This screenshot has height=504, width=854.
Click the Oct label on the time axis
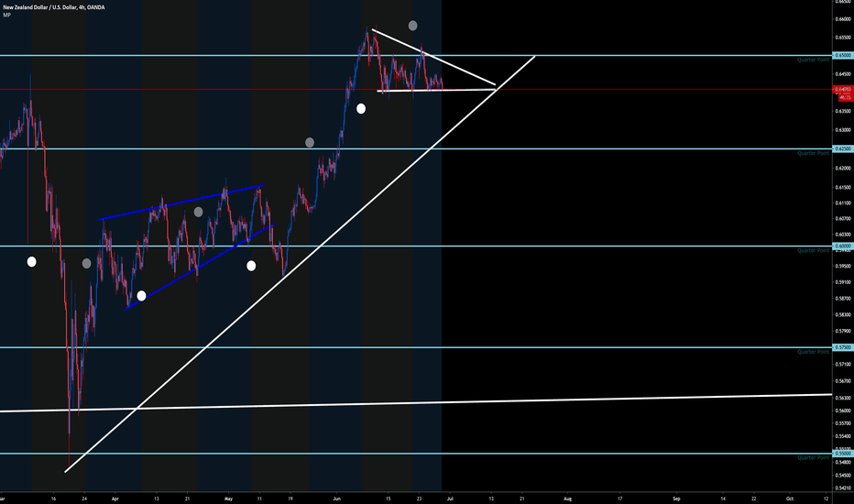tap(790, 499)
